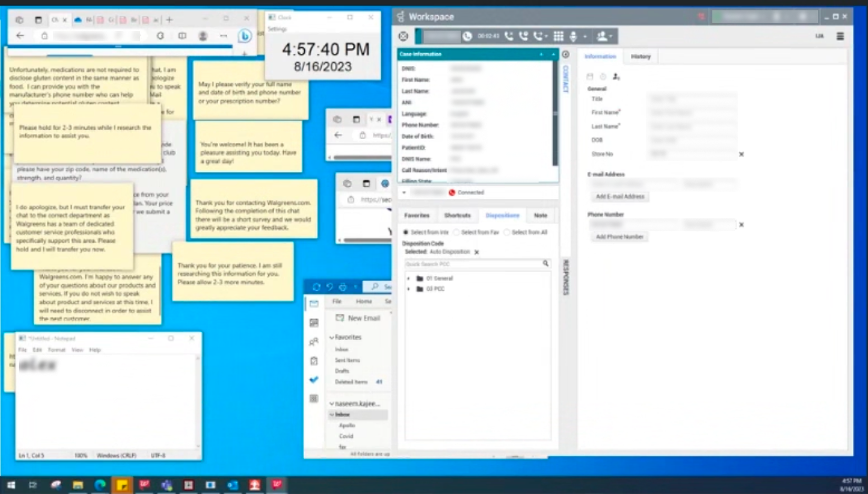Open the instant transfer dropdown arrow
The width and height of the screenshot is (868, 494).
[x=546, y=36]
